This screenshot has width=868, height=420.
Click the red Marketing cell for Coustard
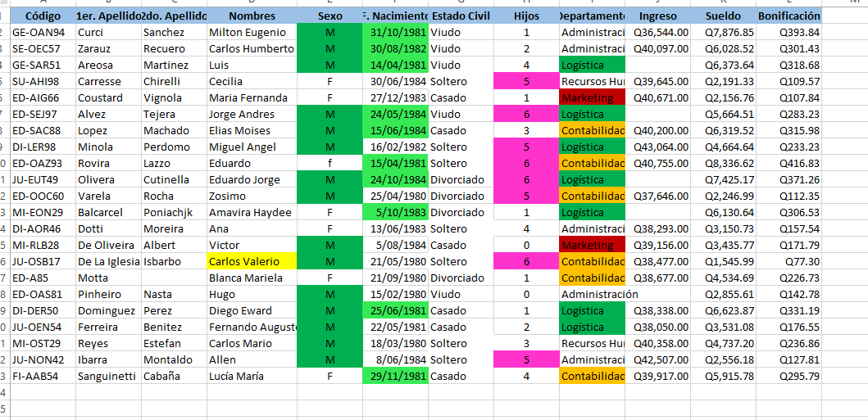tap(593, 97)
